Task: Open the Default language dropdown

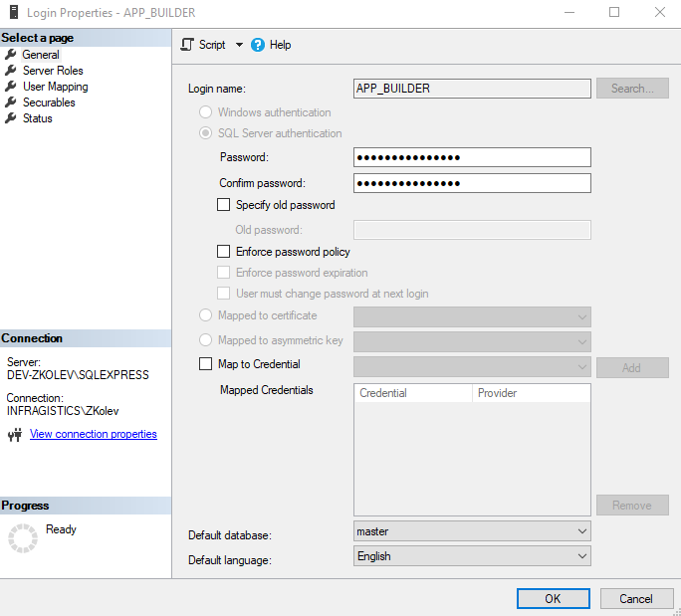Action: pos(582,556)
